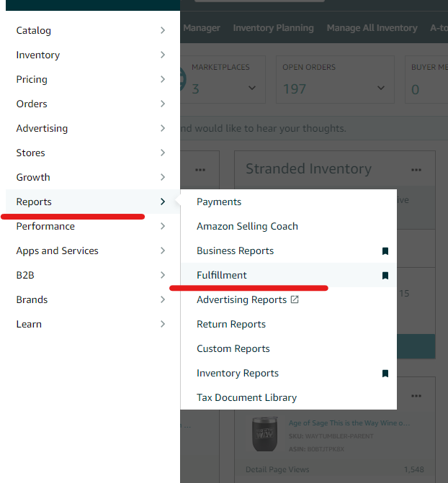The height and width of the screenshot is (483, 448).
Task: Click external link icon on Advertising Reports
Action: [295, 299]
